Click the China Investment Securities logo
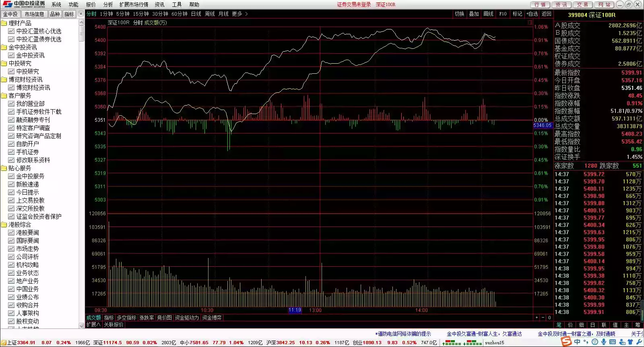Image resolution: width=644 pixels, height=347 pixels. 24,4
